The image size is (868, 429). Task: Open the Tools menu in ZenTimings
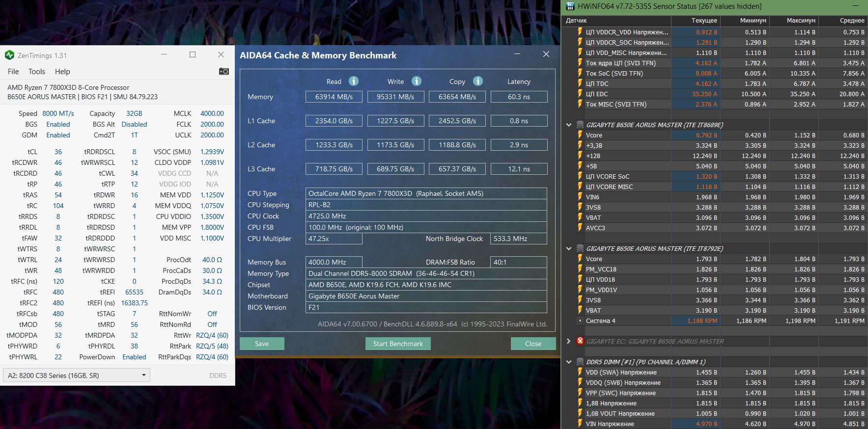point(37,72)
